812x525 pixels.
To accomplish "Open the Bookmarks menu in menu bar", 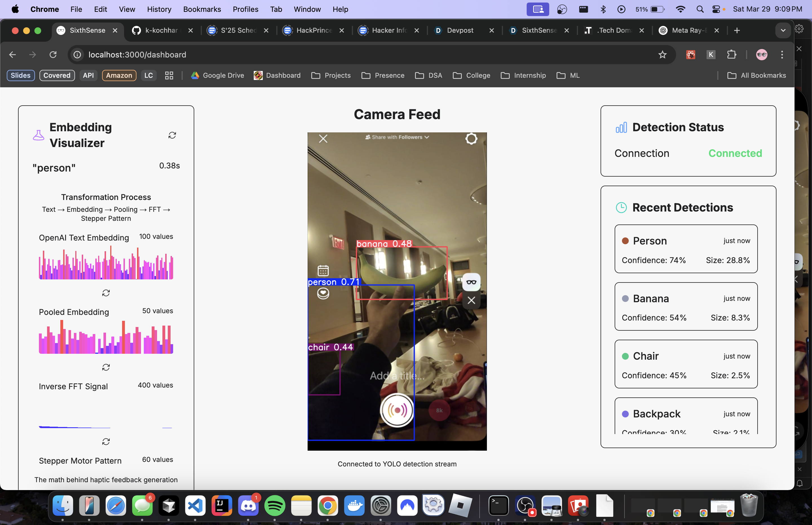I will click(202, 9).
